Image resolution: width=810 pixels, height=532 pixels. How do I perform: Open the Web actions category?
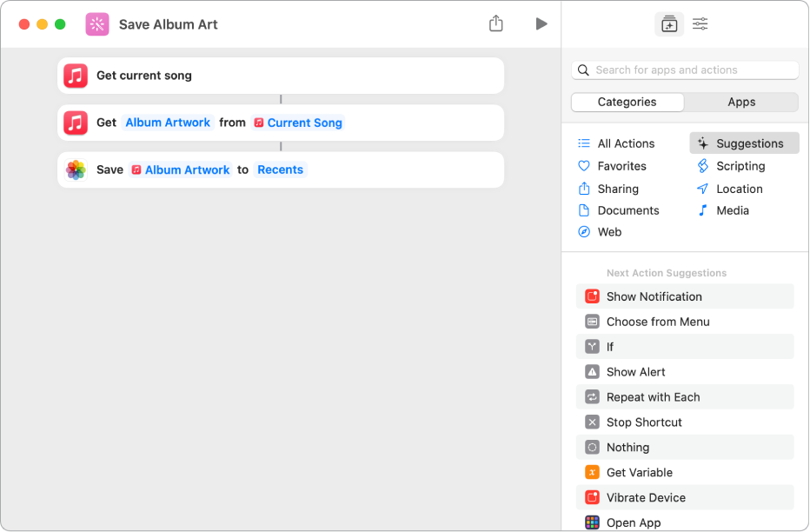610,231
